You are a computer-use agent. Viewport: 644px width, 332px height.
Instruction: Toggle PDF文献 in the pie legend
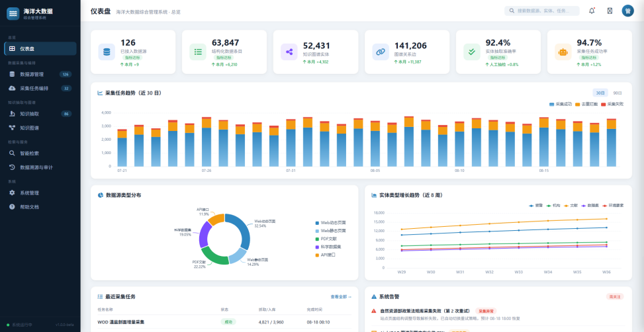[x=326, y=239]
